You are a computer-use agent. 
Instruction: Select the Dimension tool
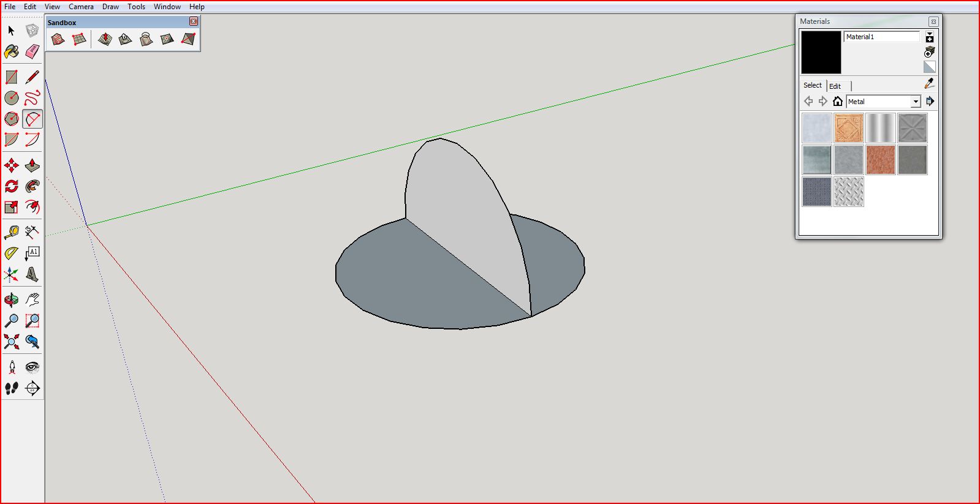(x=32, y=231)
